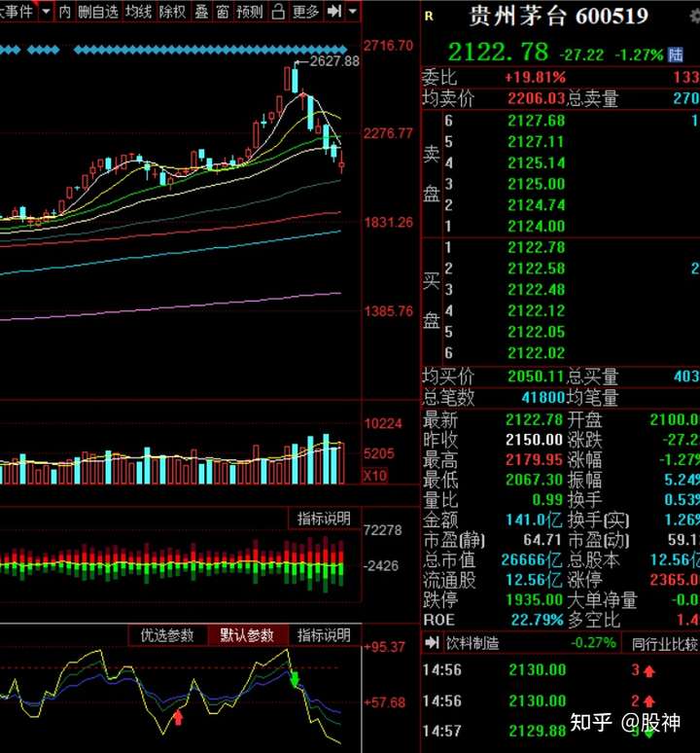
Task: Click buy-3 price 2122.48
Action: pos(537,290)
